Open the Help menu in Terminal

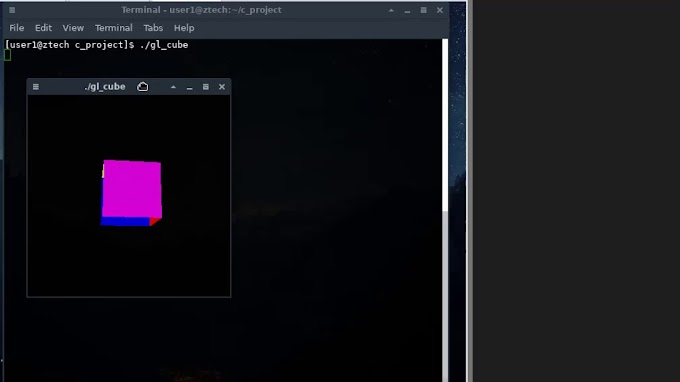click(184, 28)
